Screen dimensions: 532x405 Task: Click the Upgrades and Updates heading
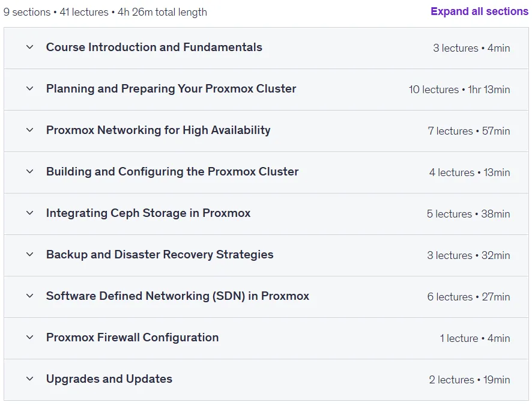click(x=109, y=379)
